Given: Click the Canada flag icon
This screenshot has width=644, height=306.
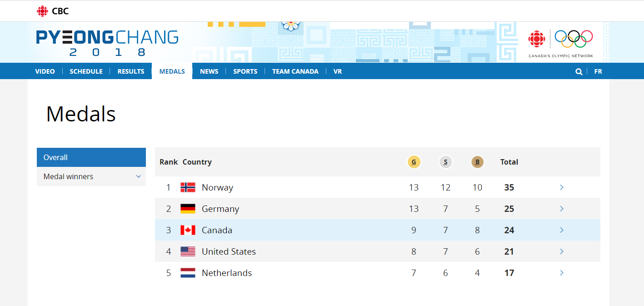Looking at the screenshot, I should (x=188, y=230).
